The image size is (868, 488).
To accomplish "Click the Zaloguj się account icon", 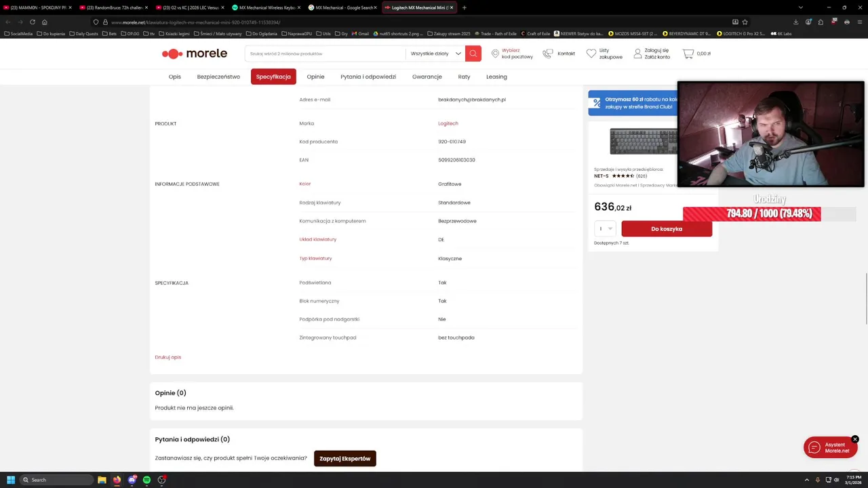I will [x=637, y=54].
